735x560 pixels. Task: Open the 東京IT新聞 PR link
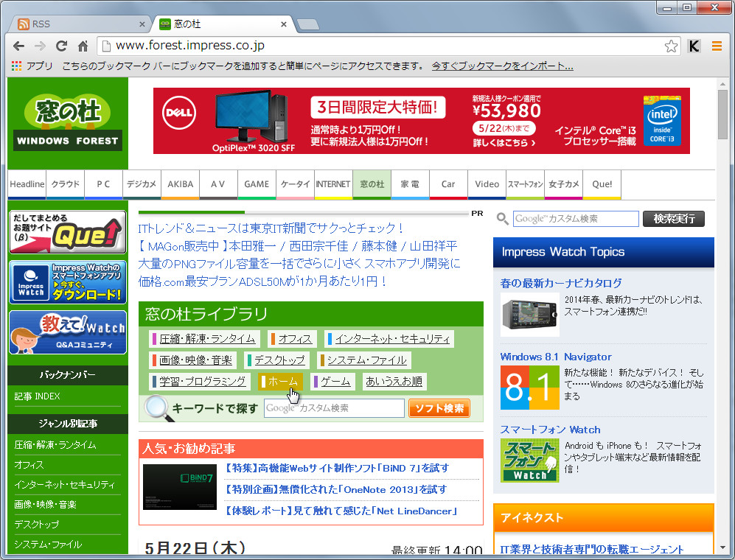click(x=271, y=228)
